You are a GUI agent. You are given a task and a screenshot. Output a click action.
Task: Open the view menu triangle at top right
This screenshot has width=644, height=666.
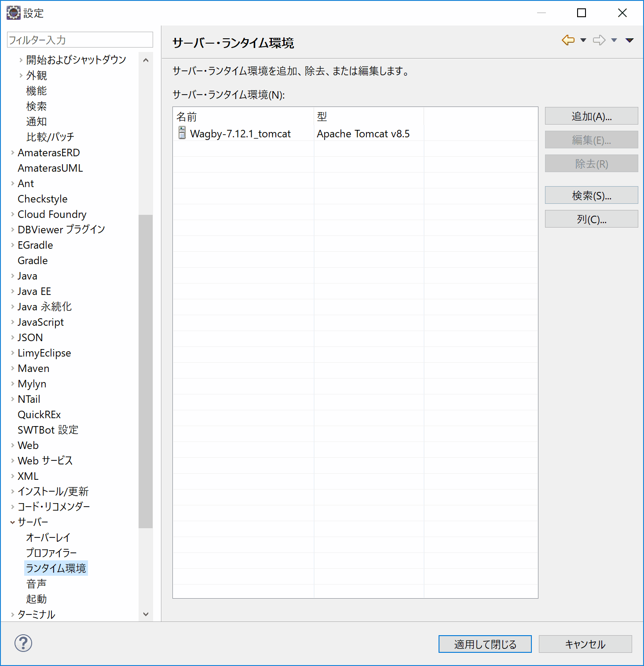629,40
